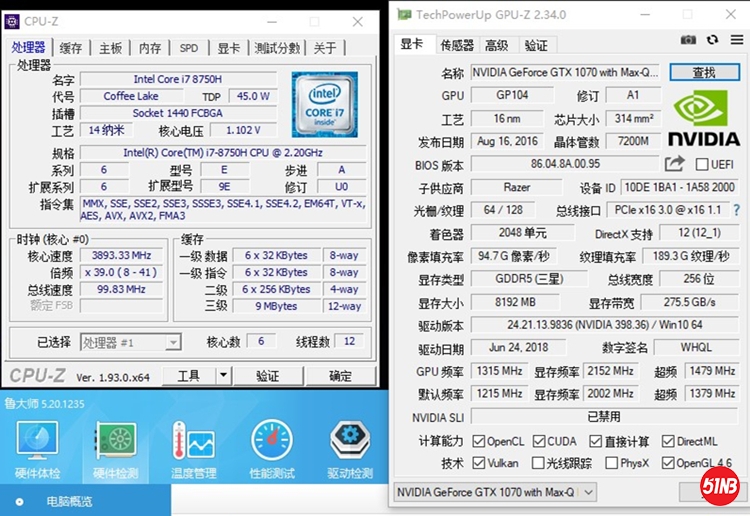750x516 pixels.
Task: Click the 查找 lookup button
Action: [704, 73]
